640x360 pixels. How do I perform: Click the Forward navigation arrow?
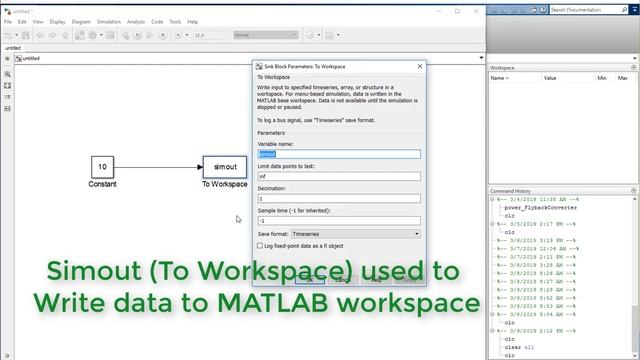52,36
